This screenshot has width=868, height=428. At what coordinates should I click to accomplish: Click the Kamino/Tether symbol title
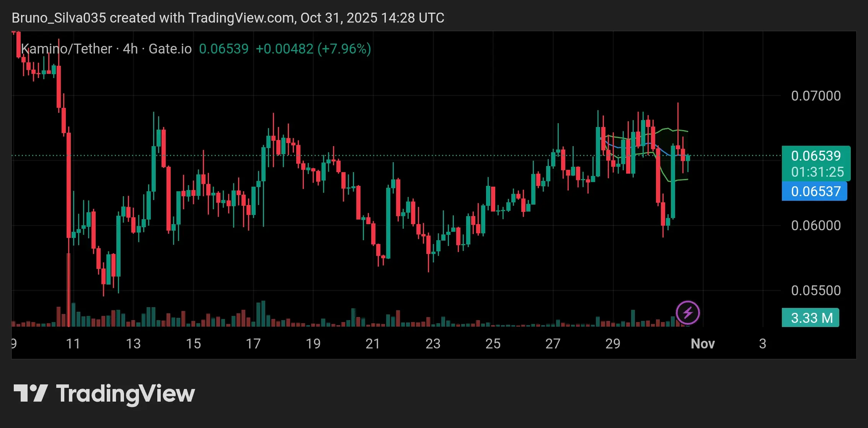click(x=67, y=49)
